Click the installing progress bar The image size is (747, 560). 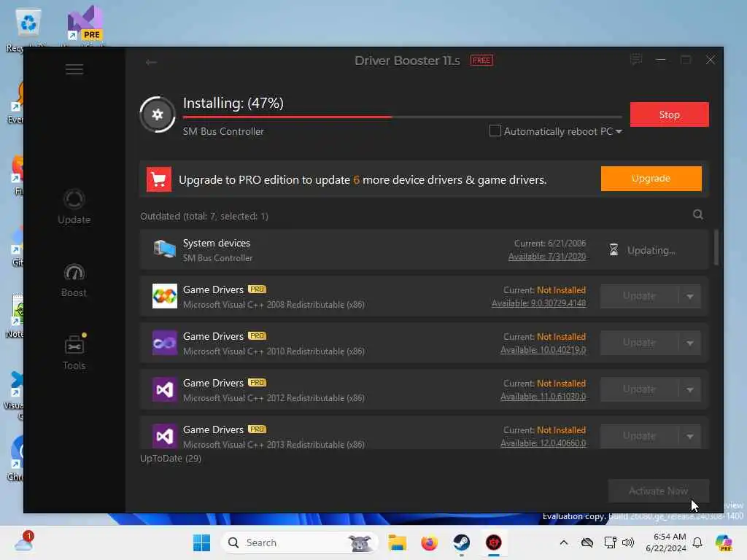[x=402, y=117]
